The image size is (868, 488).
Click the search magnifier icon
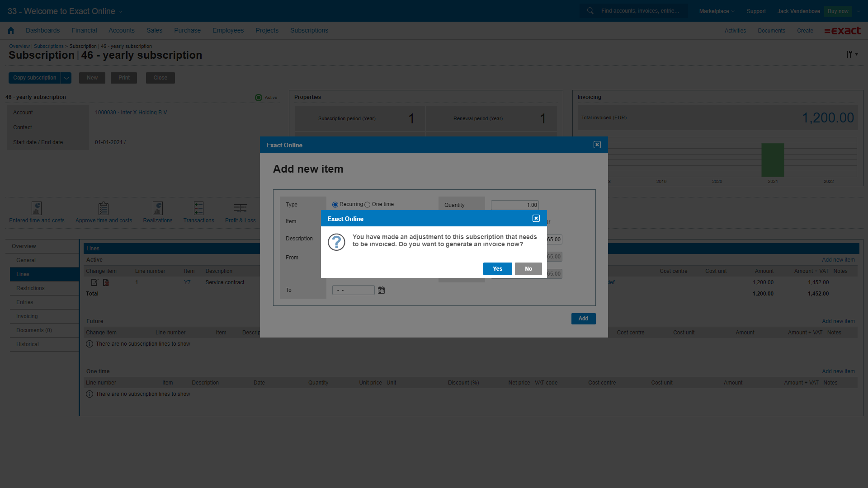point(590,11)
